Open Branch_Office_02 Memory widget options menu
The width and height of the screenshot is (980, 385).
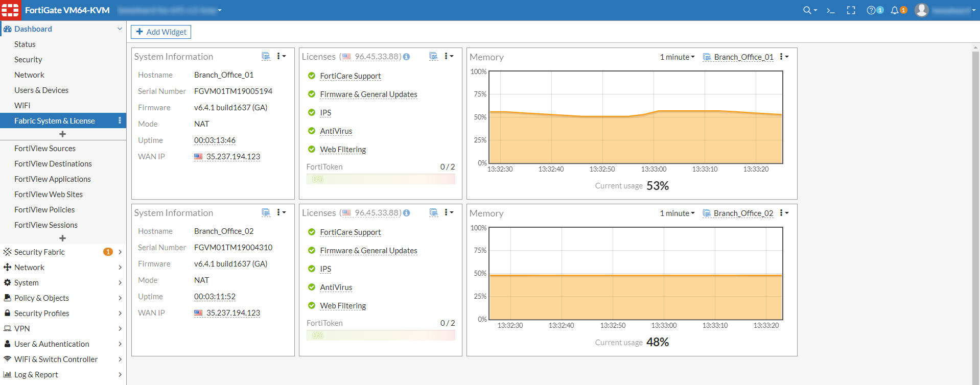[784, 213]
